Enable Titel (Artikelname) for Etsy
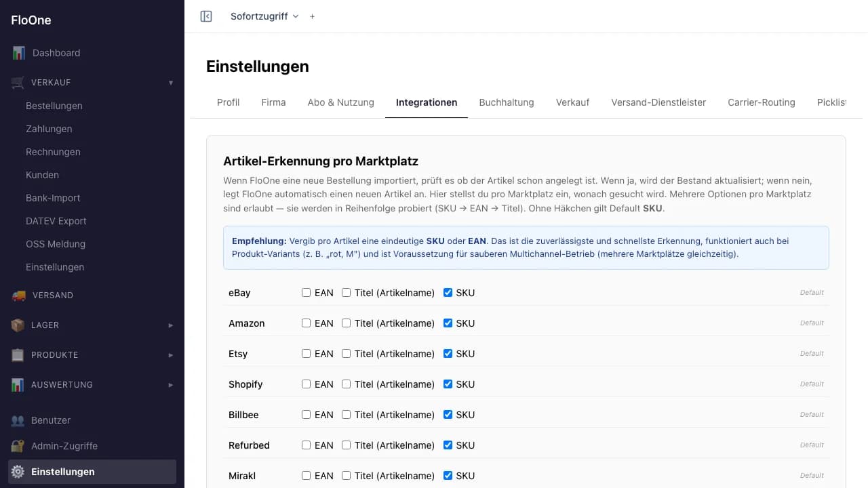868x488 pixels. click(x=346, y=354)
